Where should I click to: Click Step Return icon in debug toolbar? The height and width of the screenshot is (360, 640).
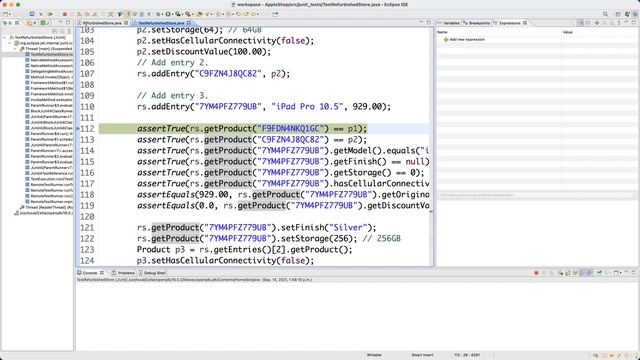(94, 14)
